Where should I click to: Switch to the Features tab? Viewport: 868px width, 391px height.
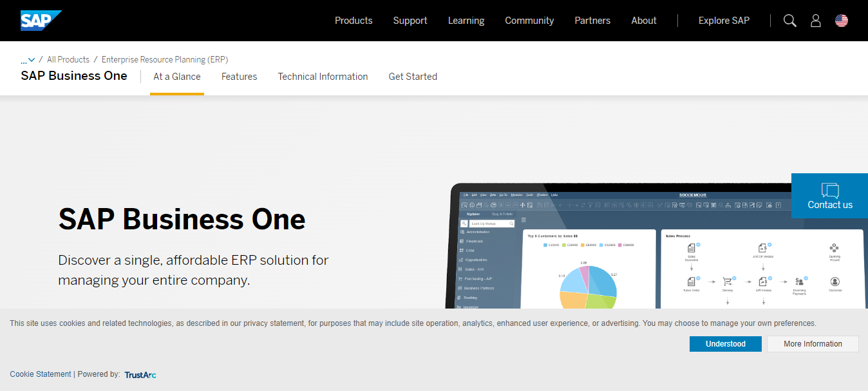pos(239,77)
